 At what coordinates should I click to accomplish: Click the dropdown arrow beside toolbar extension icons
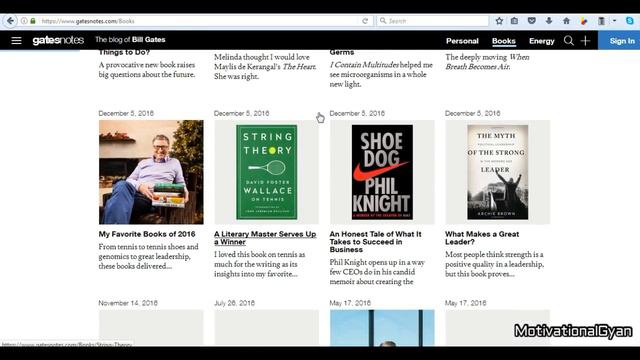[x=614, y=21]
